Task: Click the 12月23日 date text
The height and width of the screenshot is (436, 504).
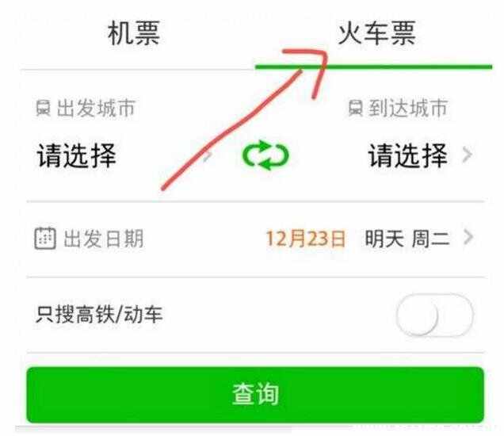Action: [x=306, y=239]
